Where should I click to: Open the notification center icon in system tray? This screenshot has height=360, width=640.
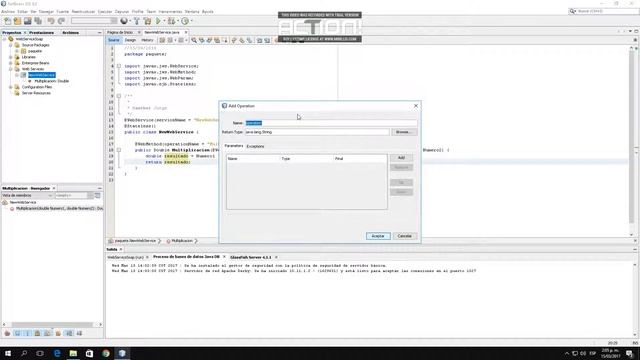(630, 353)
